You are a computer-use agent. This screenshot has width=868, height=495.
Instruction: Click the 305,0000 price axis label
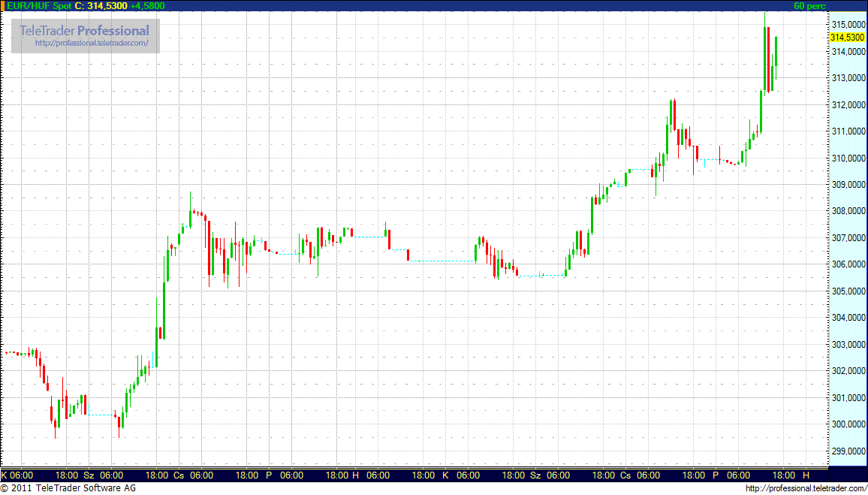848,291
